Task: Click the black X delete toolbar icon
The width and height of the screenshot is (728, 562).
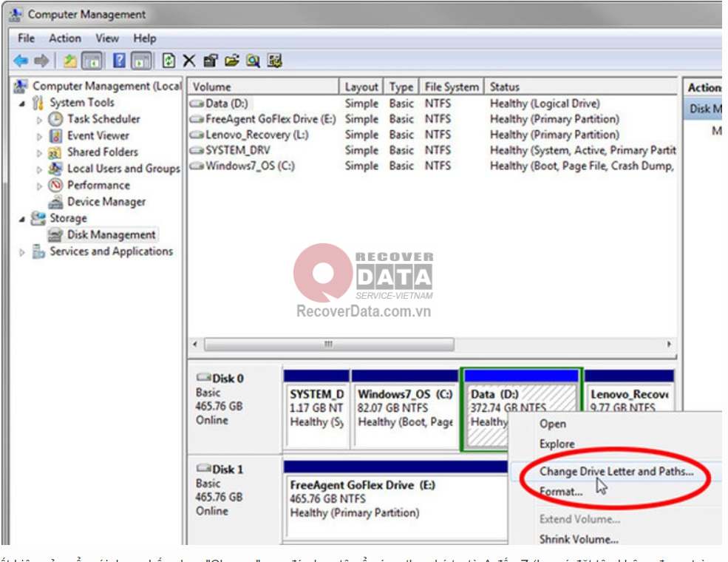Action: 189,61
